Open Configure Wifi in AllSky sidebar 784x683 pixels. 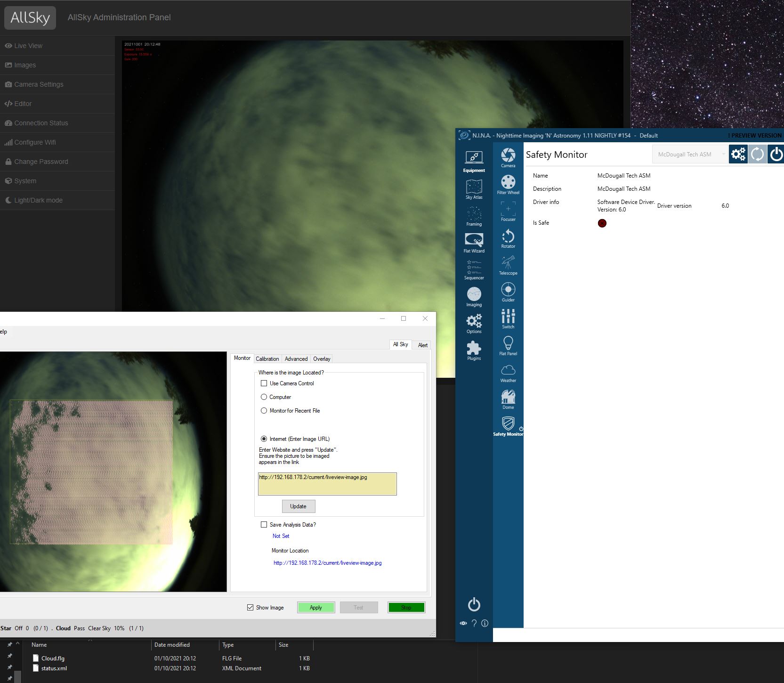(57, 142)
